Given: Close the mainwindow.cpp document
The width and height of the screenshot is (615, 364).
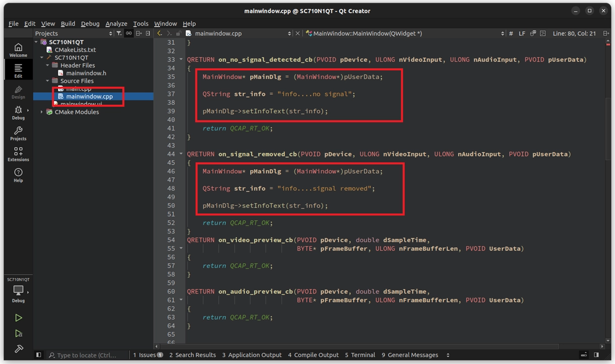Looking at the screenshot, I should click(x=298, y=33).
